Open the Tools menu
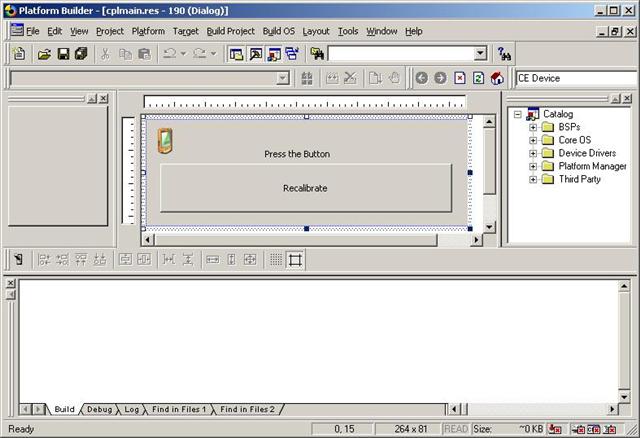640x438 pixels. tap(348, 31)
